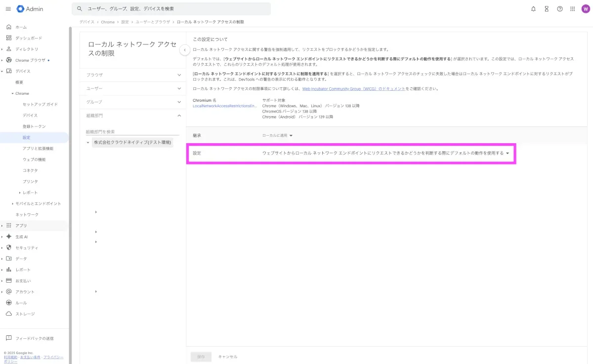Click the デバイス breadcrumb
This screenshot has height=364, width=593.
tap(87, 22)
